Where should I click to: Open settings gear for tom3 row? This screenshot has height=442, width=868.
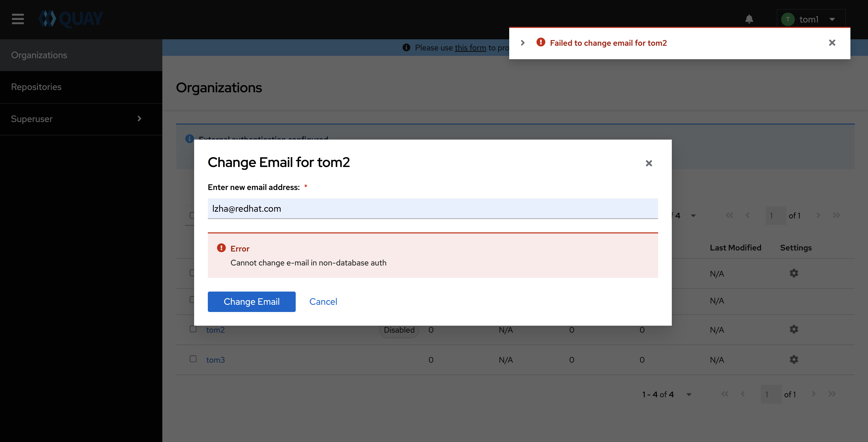(x=794, y=360)
